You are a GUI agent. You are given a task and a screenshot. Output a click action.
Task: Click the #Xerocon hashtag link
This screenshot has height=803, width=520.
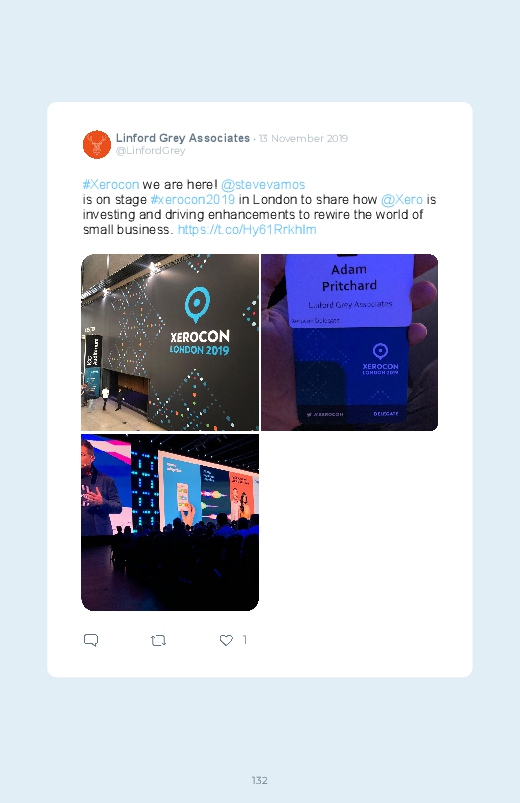point(111,184)
